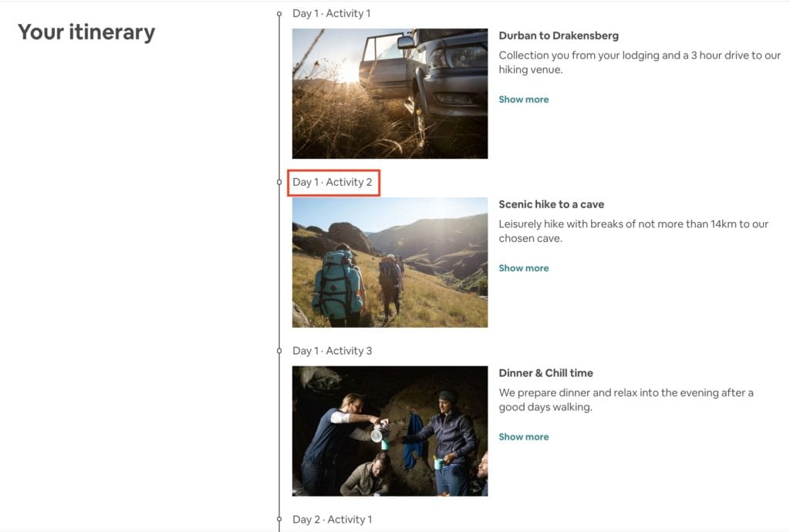Select the Day 2 Activity 1 timeline dot
Image resolution: width=790 pixels, height=532 pixels.
click(279, 519)
